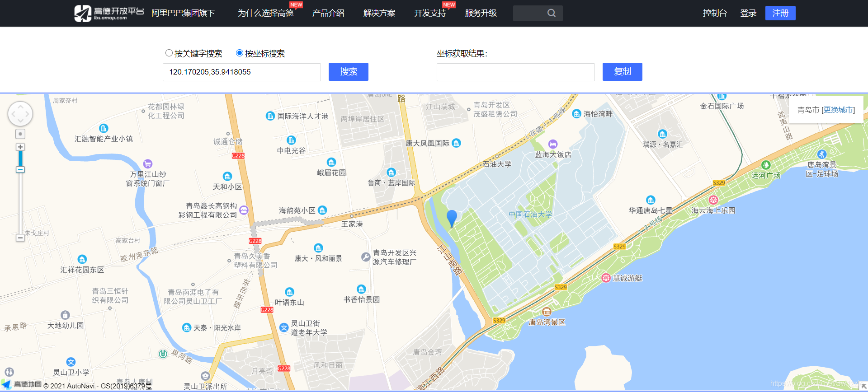Viewport: 868px width, 392px height.
Task: Open 产品介绍 menu
Action: click(x=329, y=13)
